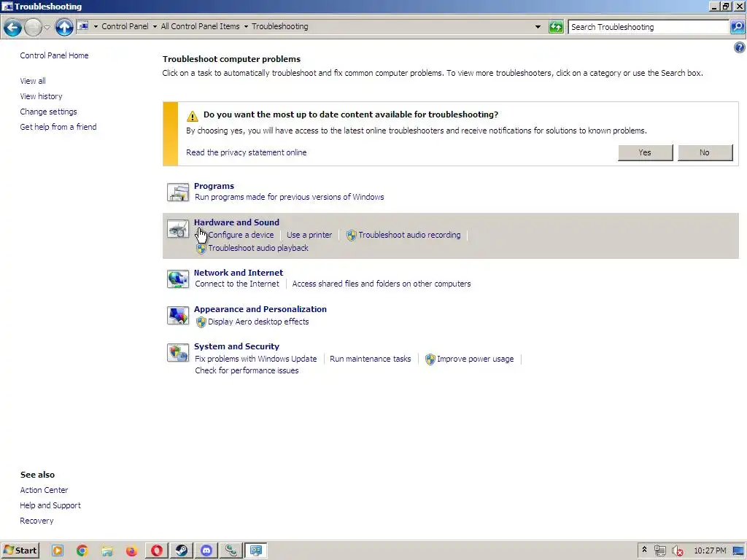
Task: Click the Up one level arrow
Action: coord(64,27)
